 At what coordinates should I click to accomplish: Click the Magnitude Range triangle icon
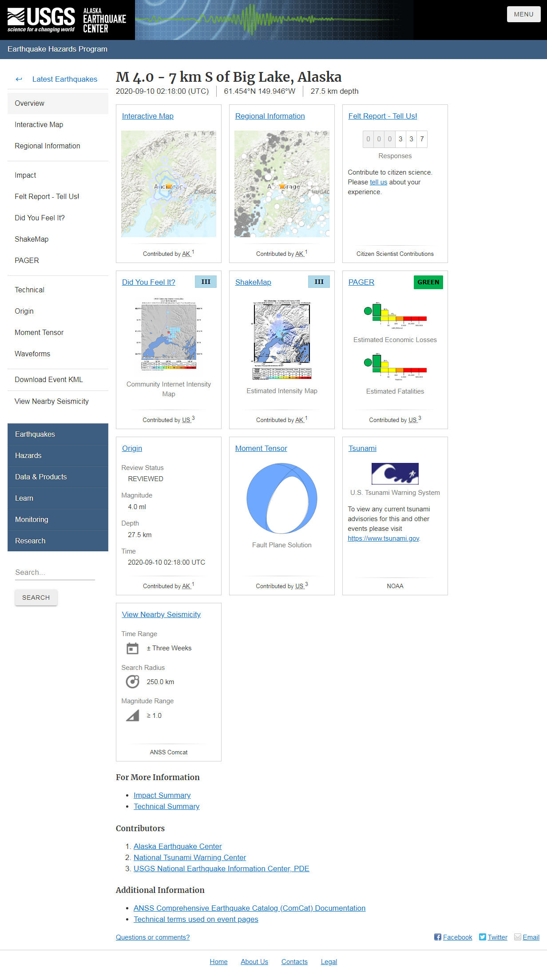132,716
